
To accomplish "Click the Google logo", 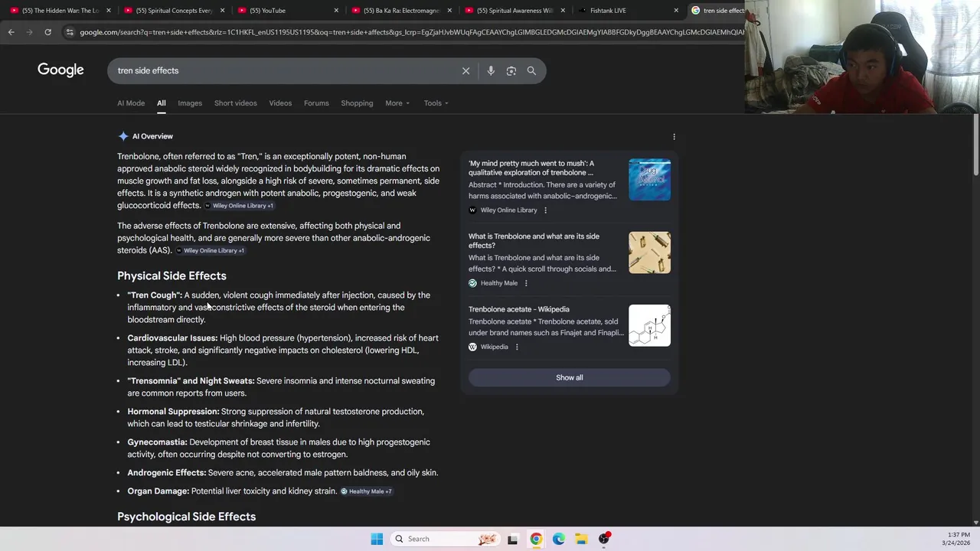I will (x=60, y=70).
